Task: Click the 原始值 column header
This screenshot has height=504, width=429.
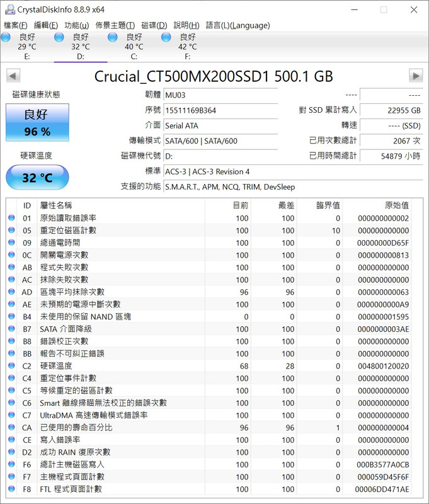Action: tap(377, 205)
